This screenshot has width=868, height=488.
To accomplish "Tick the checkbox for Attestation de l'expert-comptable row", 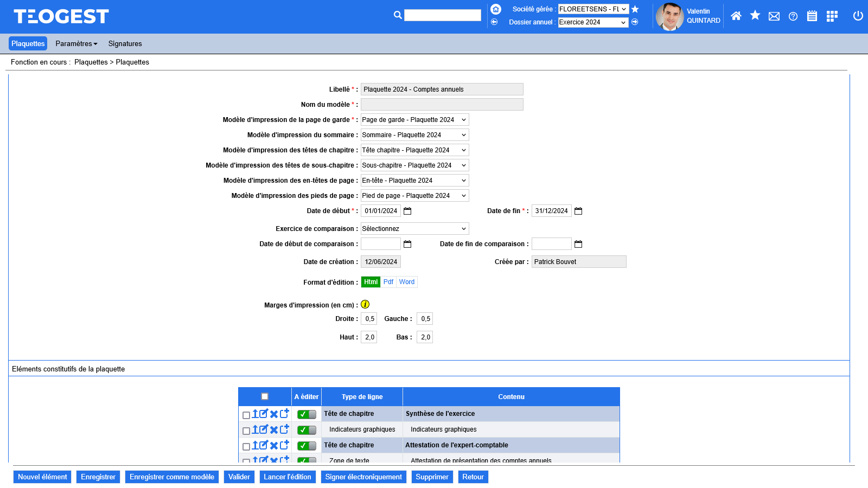I will pyautogui.click(x=246, y=446).
